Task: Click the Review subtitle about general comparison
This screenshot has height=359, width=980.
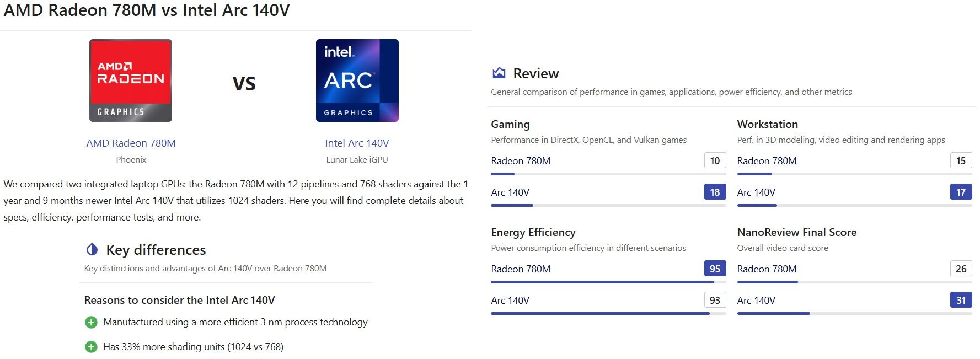Action: coord(671,92)
